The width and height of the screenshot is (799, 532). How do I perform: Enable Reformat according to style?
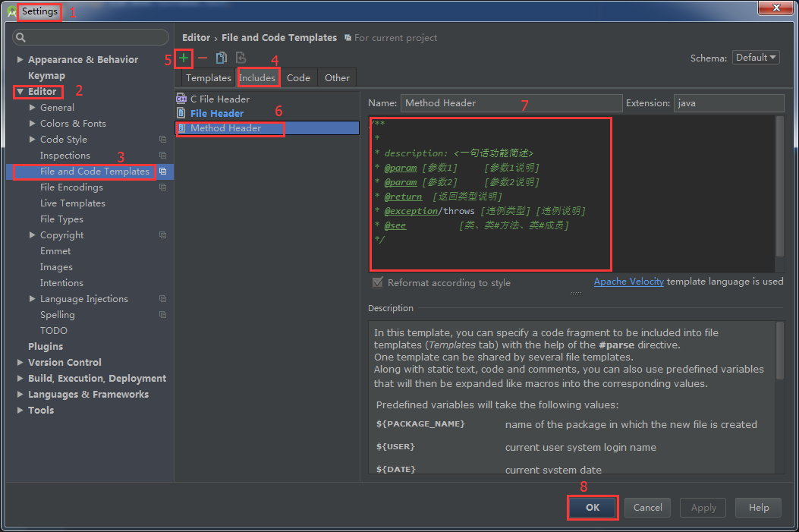coord(377,282)
